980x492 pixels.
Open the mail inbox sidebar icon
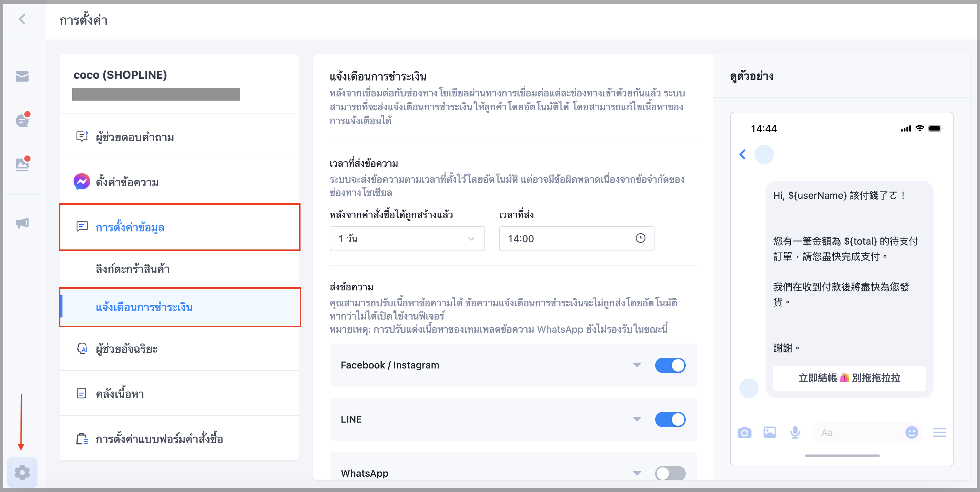click(x=22, y=76)
